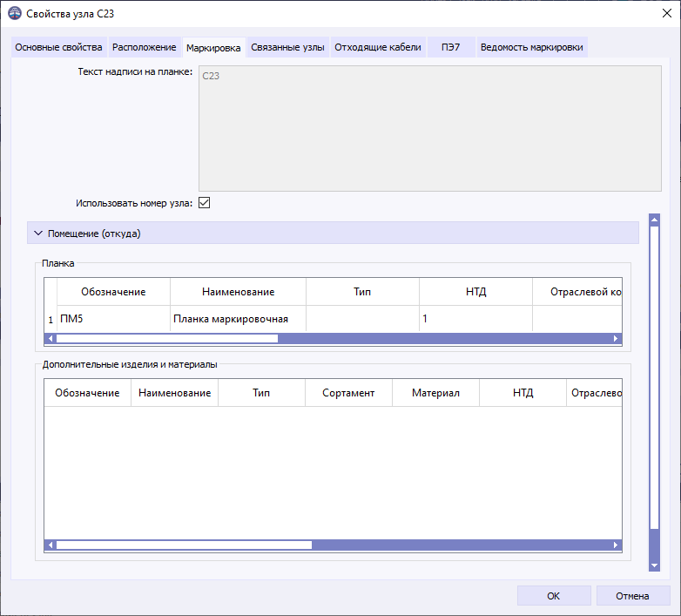Close the Свойства узла С23 dialog
This screenshot has width=681, height=616.
click(x=667, y=13)
